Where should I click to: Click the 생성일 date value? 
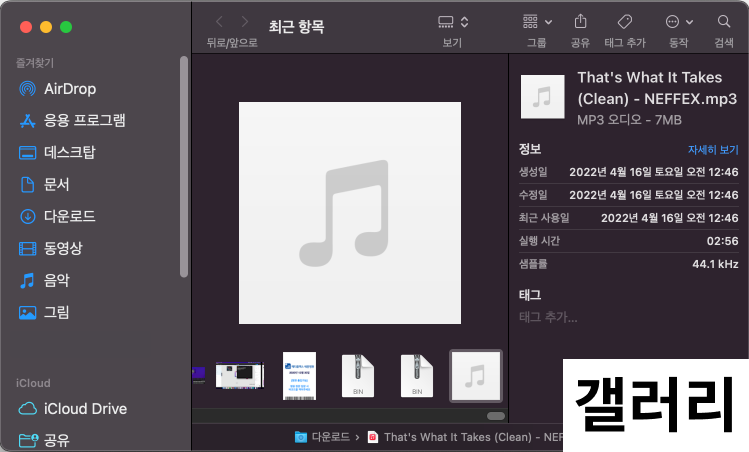(653, 172)
